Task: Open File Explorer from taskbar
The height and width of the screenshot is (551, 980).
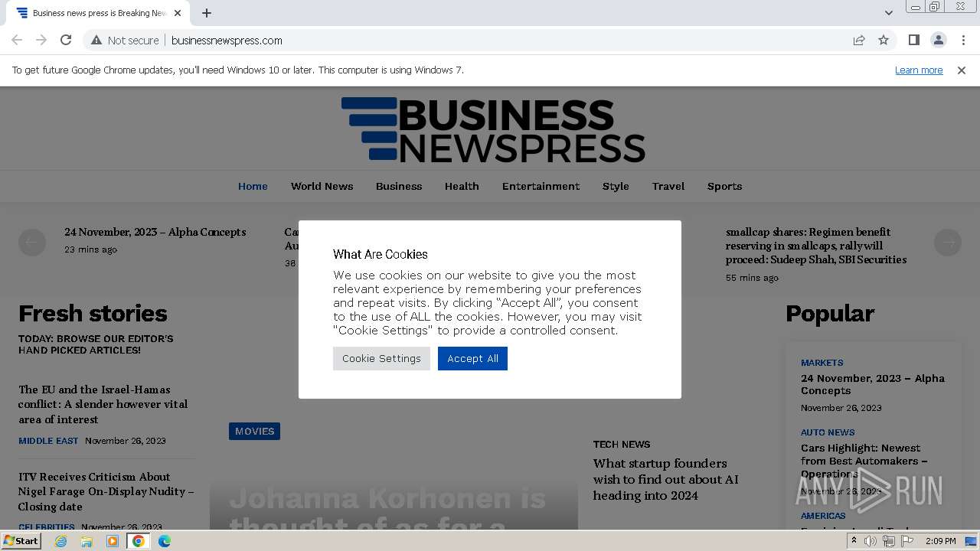Action: 87,541
